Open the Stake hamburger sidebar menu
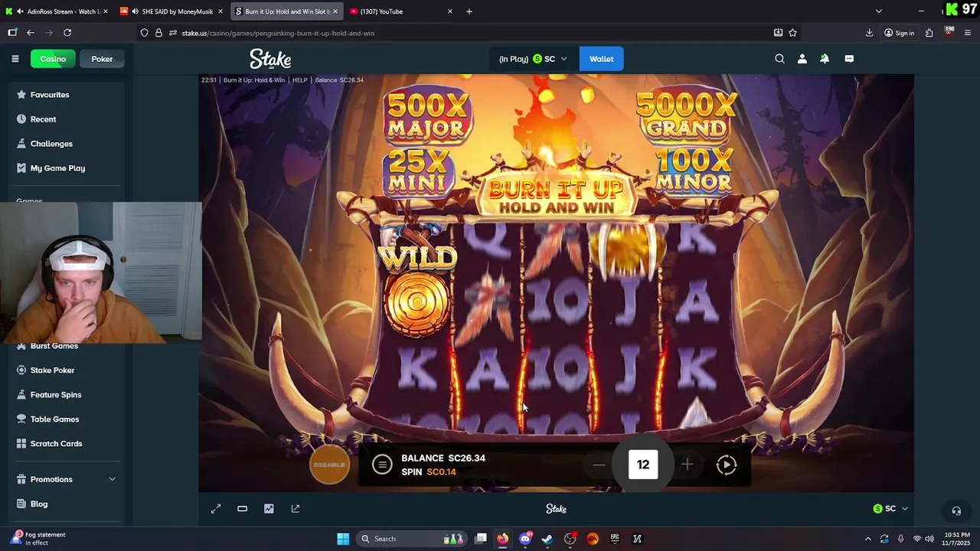Image resolution: width=980 pixels, height=551 pixels. pos(15,59)
